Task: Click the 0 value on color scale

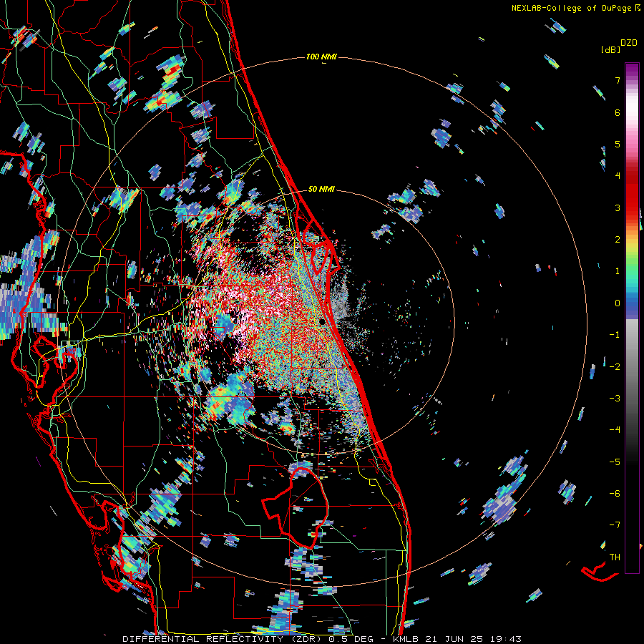Action: tap(618, 303)
